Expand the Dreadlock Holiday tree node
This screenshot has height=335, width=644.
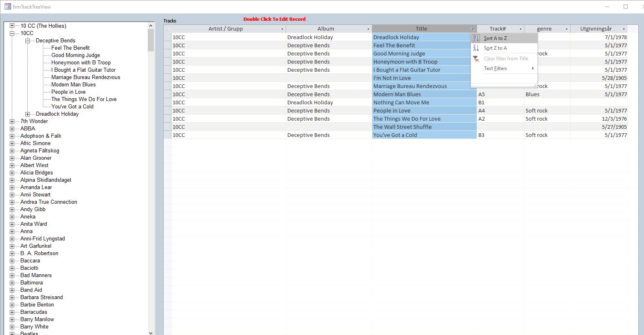(27, 114)
